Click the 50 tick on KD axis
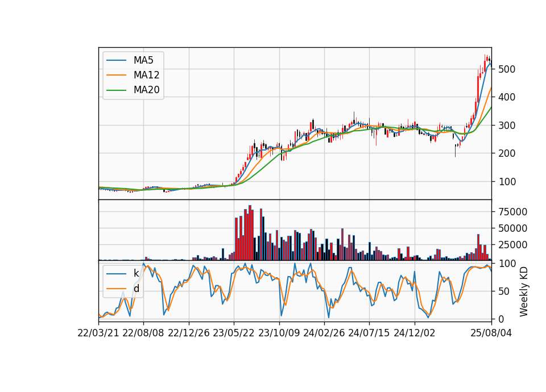The height and width of the screenshot is (392, 546). [x=504, y=291]
